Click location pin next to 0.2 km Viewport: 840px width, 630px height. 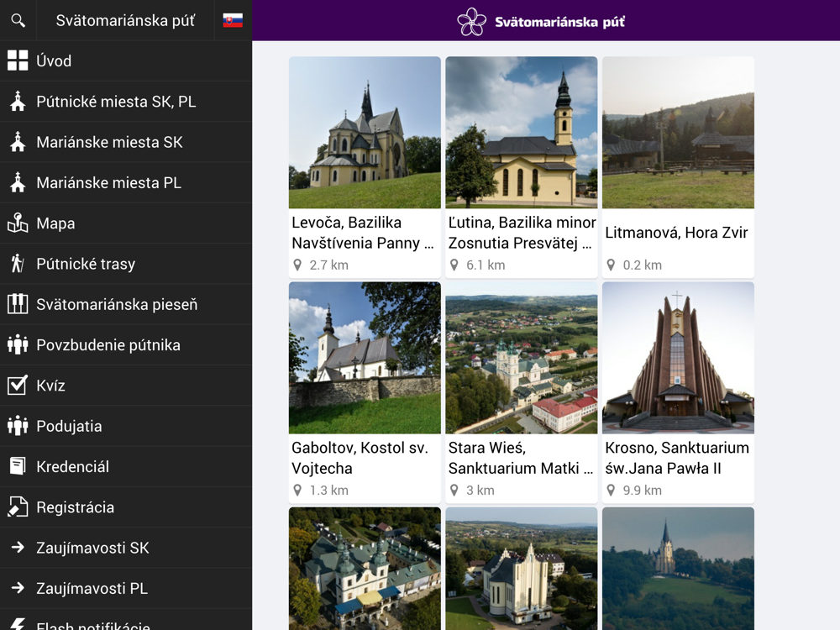pos(611,265)
